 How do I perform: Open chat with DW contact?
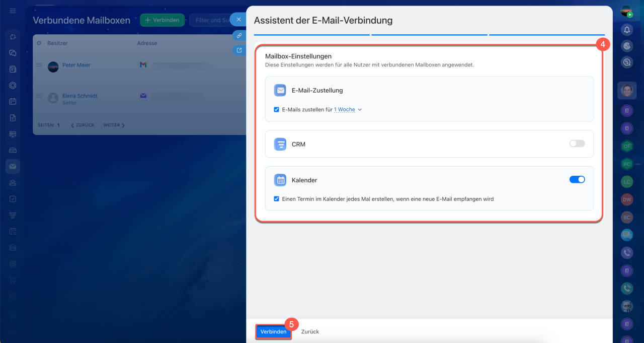click(627, 199)
